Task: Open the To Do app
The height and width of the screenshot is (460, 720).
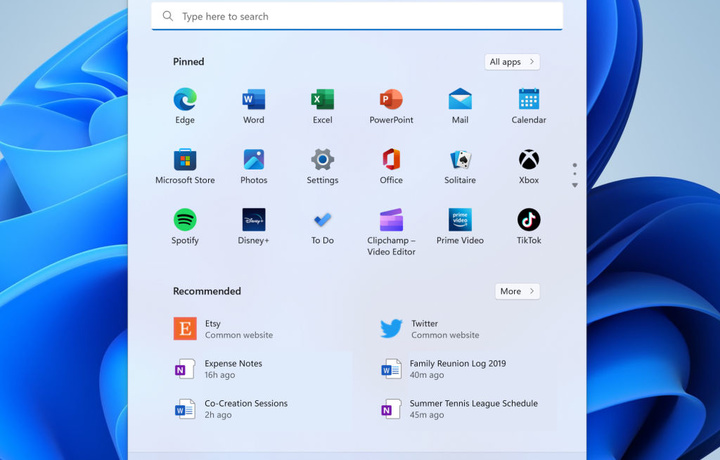Action: (x=322, y=226)
